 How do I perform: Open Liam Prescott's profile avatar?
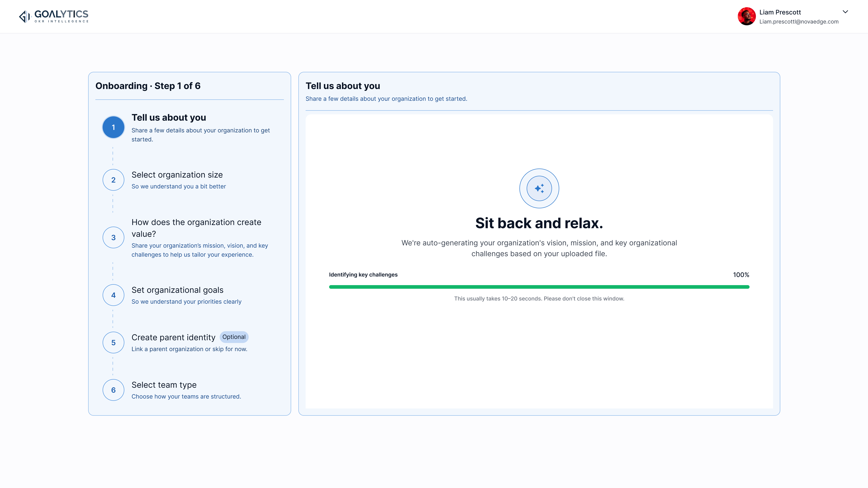click(746, 16)
